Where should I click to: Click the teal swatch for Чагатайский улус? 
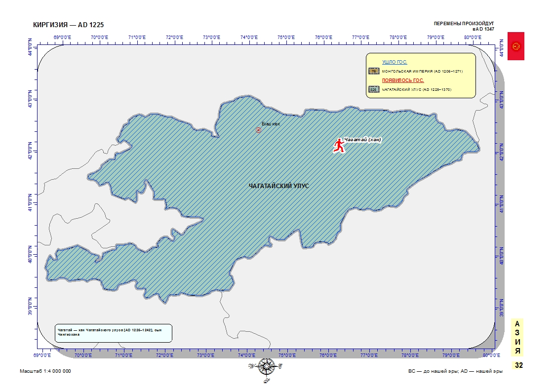(x=373, y=90)
